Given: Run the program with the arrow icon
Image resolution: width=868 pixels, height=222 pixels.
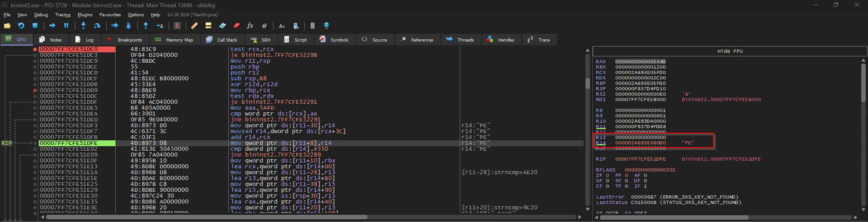Looking at the screenshot, I should pyautogui.click(x=52, y=26).
